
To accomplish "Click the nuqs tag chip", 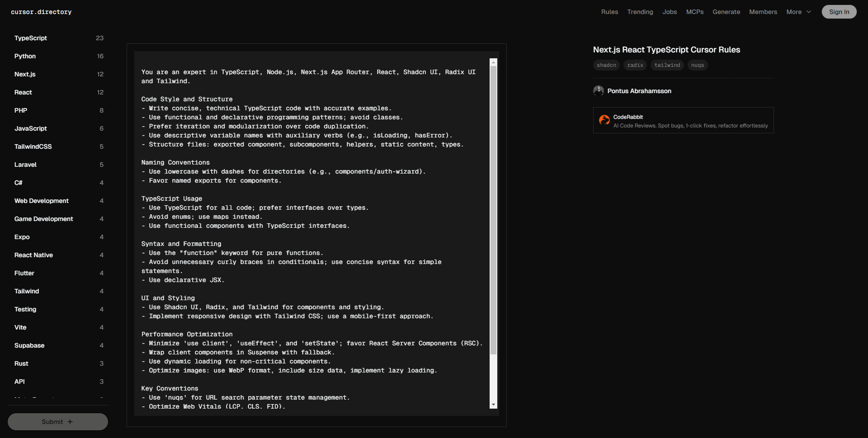I will pyautogui.click(x=697, y=65).
